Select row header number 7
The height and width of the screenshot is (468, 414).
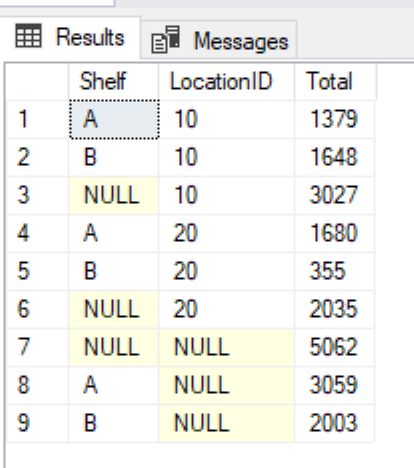point(37,347)
